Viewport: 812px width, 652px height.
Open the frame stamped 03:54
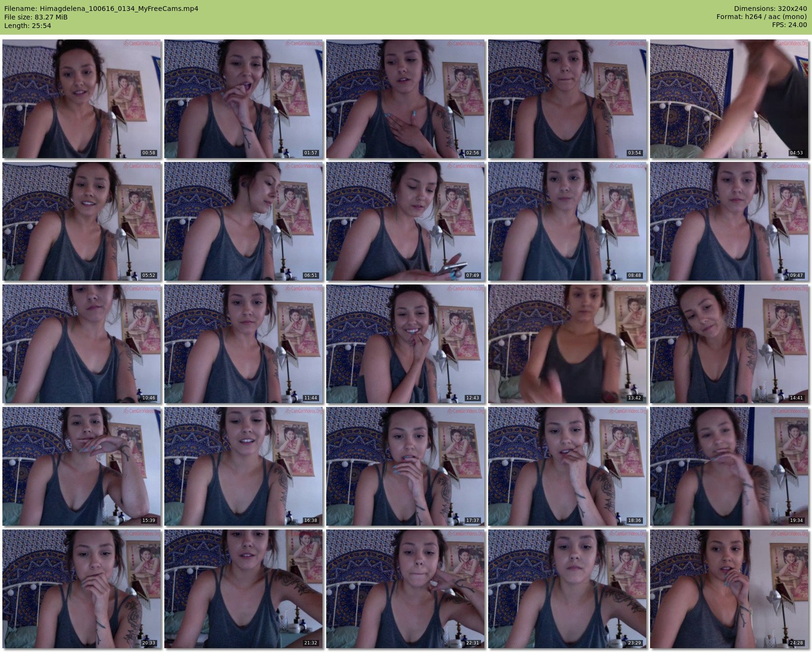click(x=567, y=99)
